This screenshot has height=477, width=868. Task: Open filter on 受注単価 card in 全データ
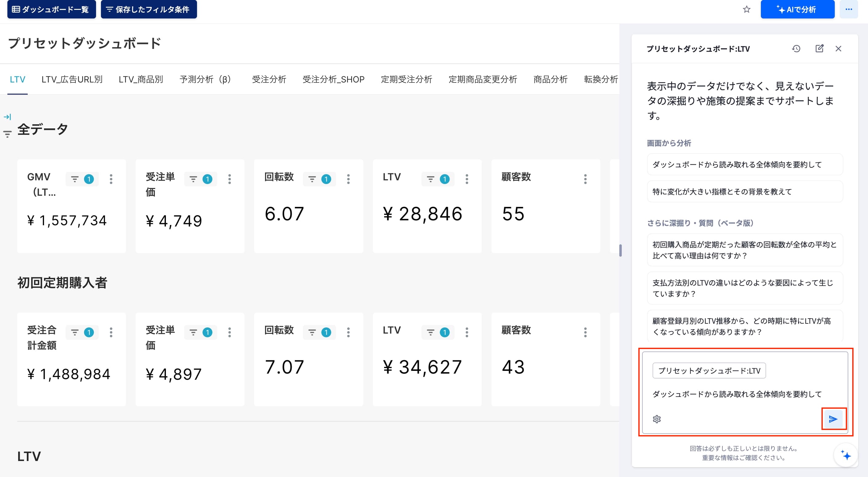[200, 179]
